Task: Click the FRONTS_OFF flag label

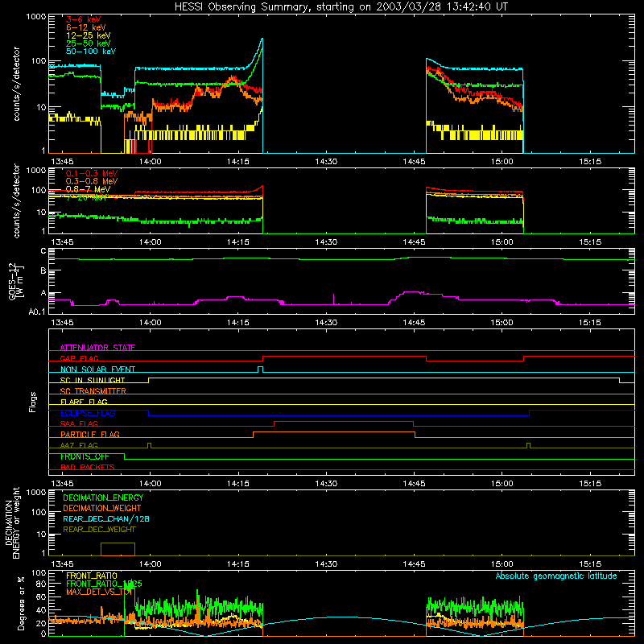Action: (85, 456)
